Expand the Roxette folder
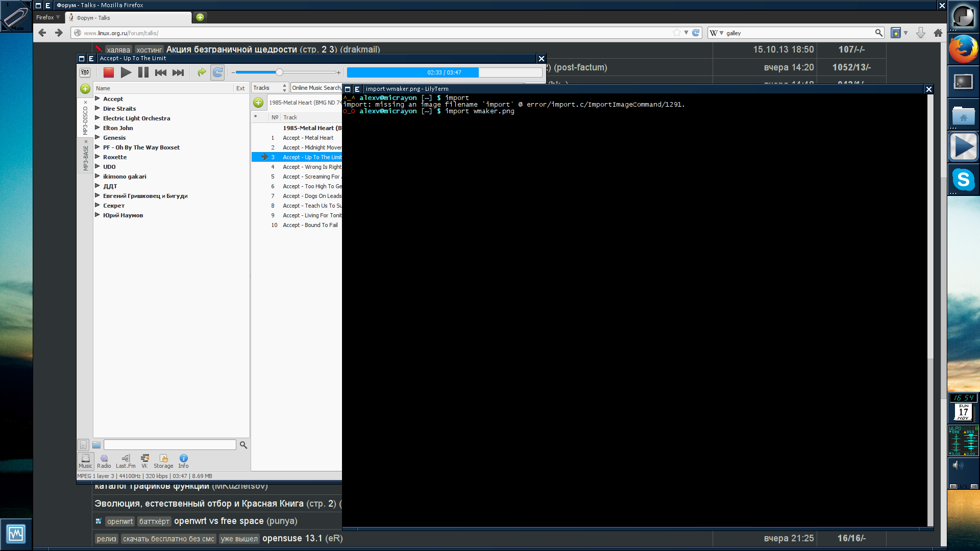Viewport: 980px width, 551px height. tap(97, 157)
